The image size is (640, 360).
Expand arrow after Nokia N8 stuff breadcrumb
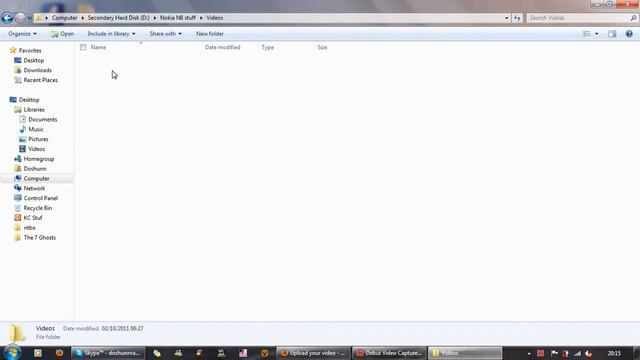click(201, 18)
